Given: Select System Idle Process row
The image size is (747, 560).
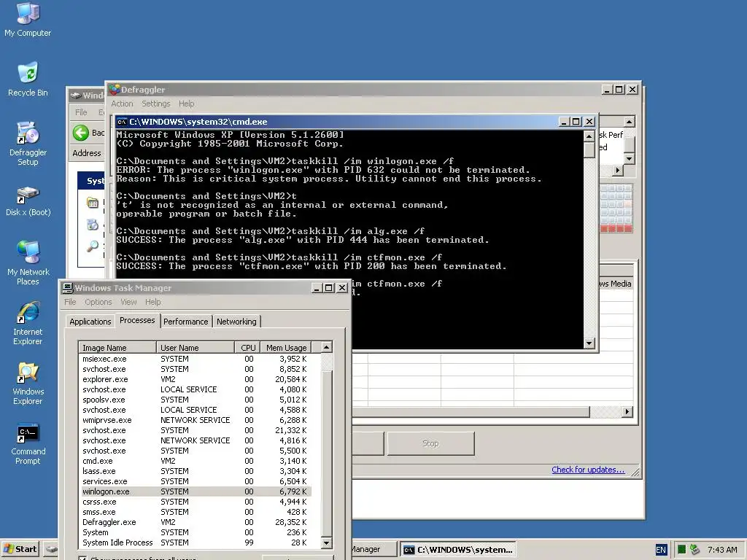Looking at the screenshot, I should (196, 542).
